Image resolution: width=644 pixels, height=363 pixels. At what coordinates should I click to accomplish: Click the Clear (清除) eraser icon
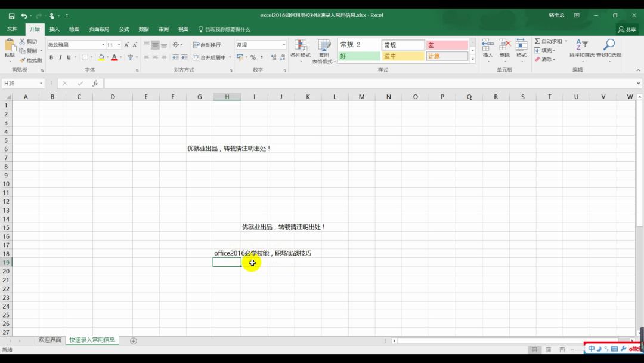[x=537, y=59]
